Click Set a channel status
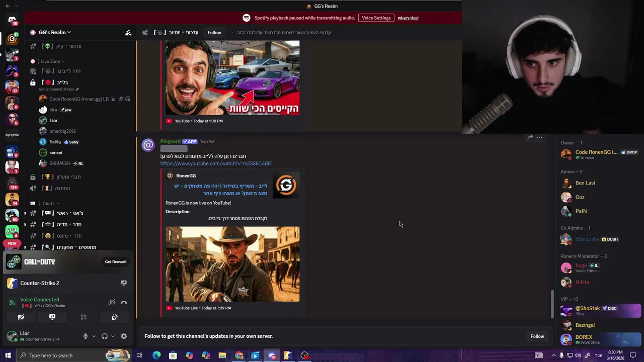644x362 pixels. click(59, 89)
